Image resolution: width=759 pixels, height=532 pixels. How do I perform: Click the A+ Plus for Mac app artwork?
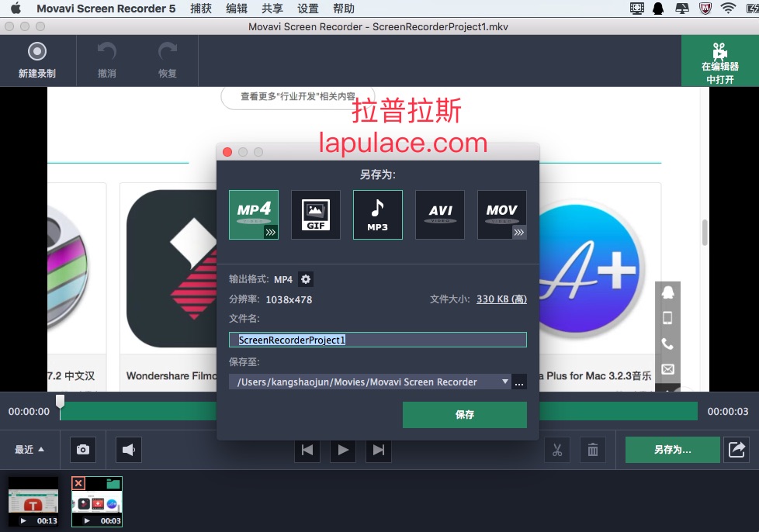[x=591, y=269]
